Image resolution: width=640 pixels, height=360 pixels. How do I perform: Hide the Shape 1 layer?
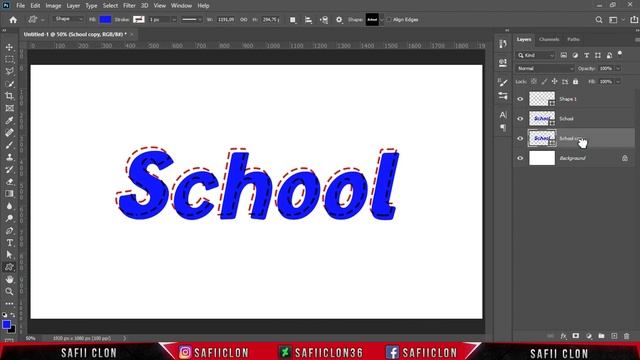click(520, 99)
